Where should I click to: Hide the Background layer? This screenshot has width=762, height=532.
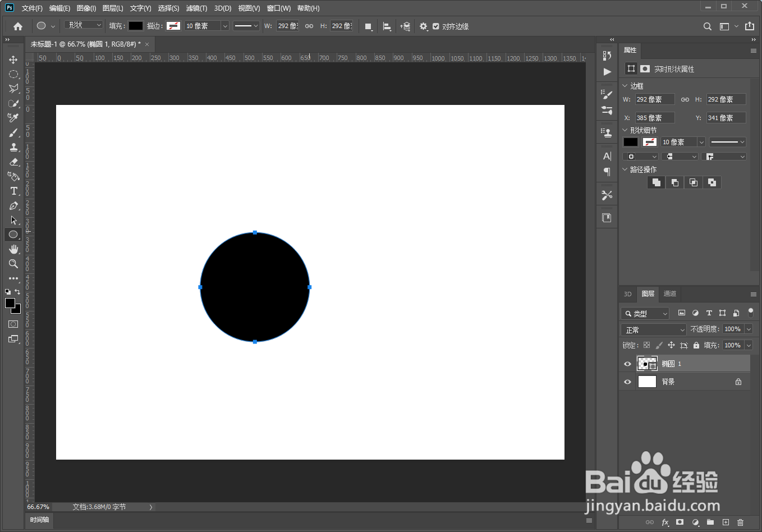627,382
